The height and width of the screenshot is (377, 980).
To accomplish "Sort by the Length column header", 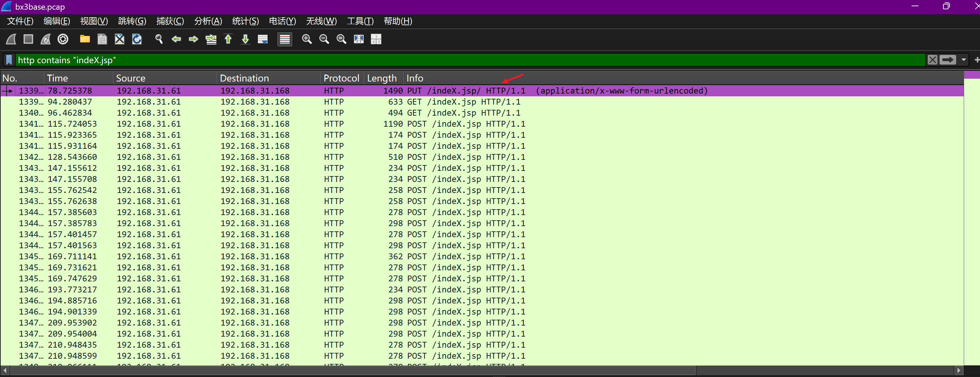I will pyautogui.click(x=382, y=78).
